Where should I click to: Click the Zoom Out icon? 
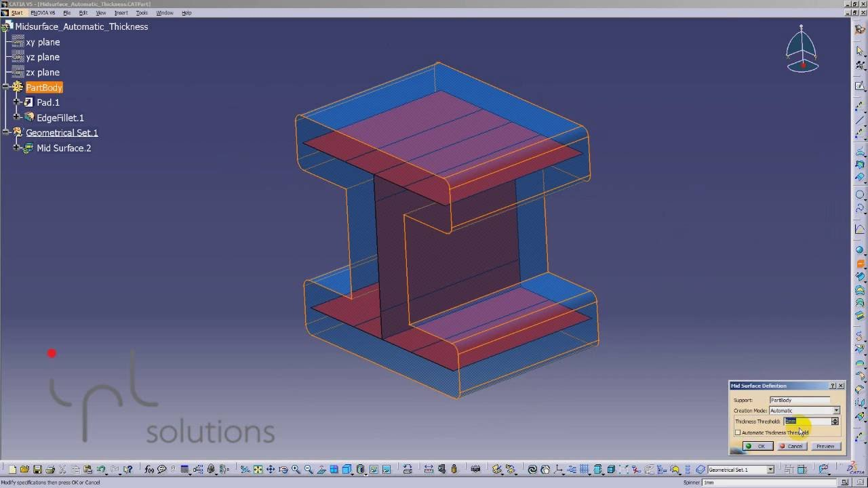[x=308, y=469]
